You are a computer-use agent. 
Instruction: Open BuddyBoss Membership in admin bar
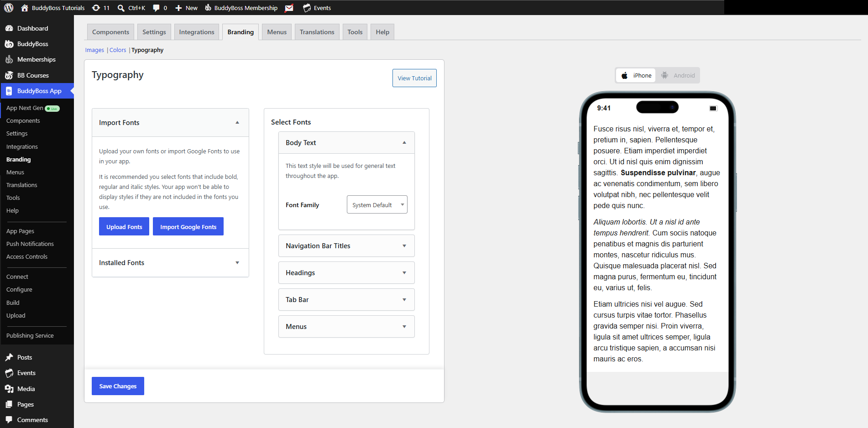pos(241,8)
